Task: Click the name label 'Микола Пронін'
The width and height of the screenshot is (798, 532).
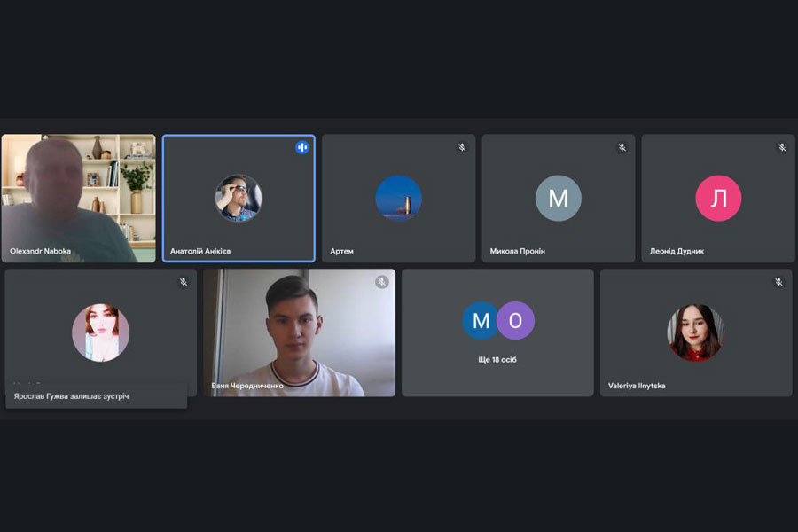Action: pos(518,251)
